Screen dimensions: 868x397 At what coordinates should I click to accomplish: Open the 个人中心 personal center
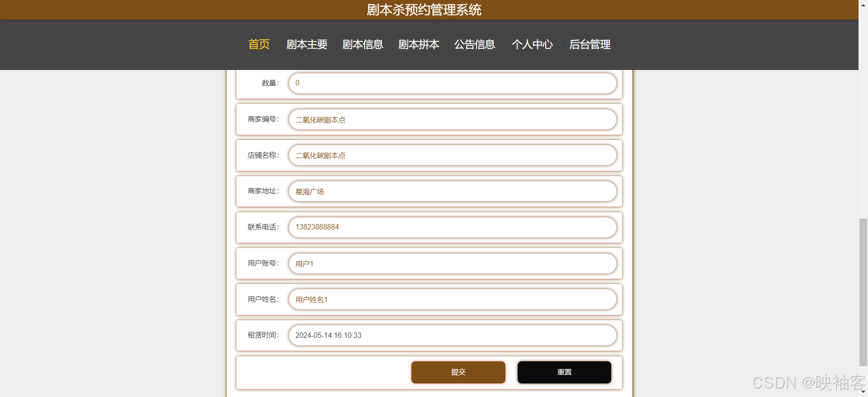tap(532, 44)
